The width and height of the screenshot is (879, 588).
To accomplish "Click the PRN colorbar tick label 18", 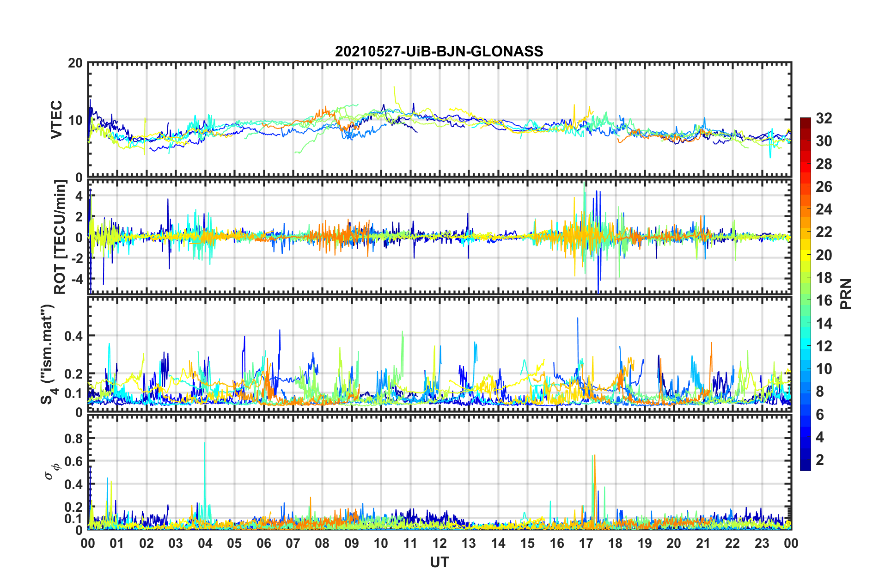I will (x=824, y=278).
